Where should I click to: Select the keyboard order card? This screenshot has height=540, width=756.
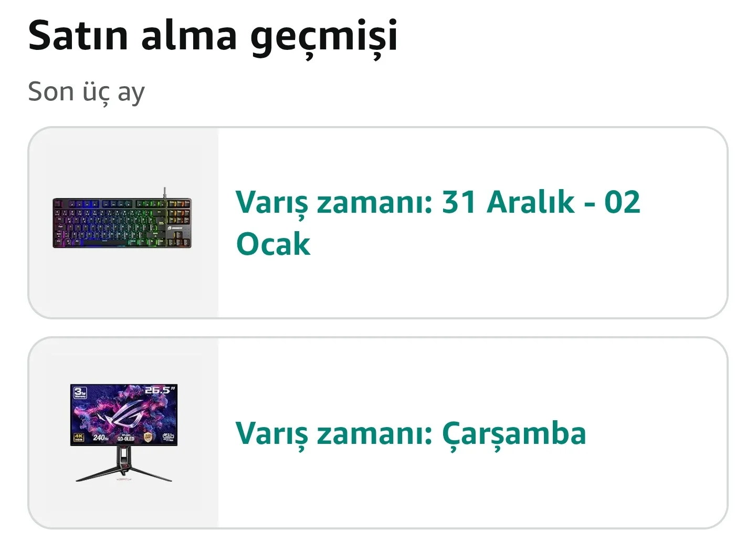[377, 223]
